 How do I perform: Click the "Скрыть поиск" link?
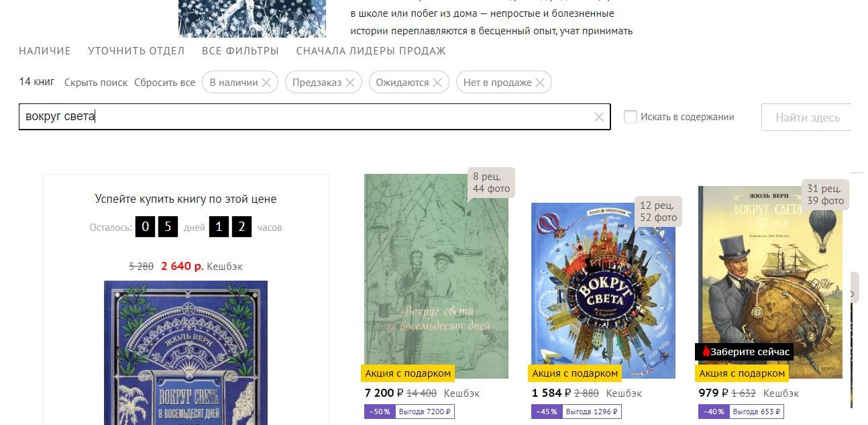(x=96, y=83)
